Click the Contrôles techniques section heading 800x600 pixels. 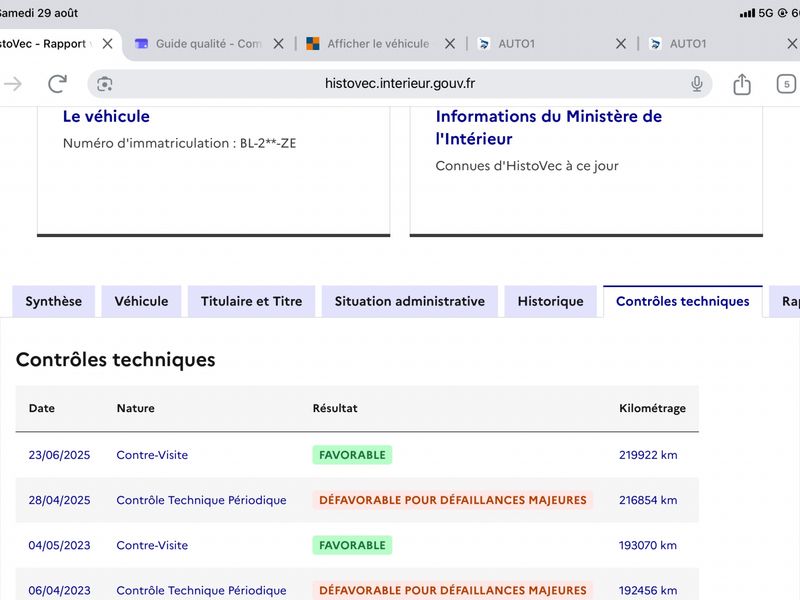tap(116, 360)
